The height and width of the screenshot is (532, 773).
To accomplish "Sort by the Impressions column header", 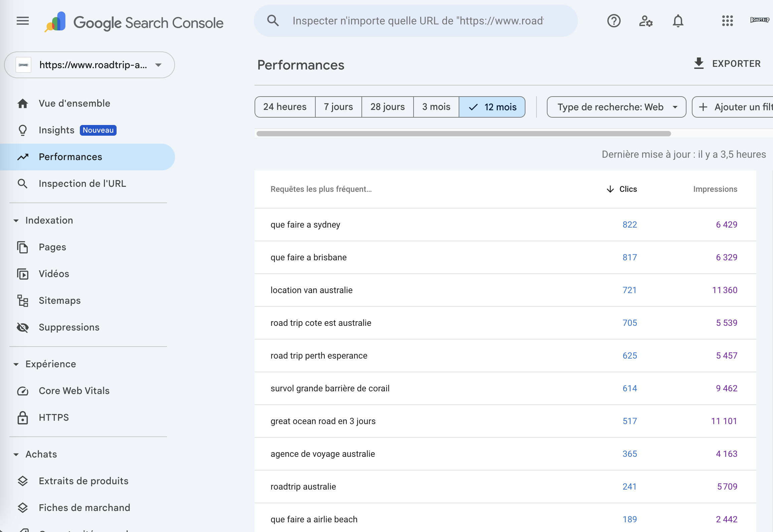I will (x=715, y=189).
